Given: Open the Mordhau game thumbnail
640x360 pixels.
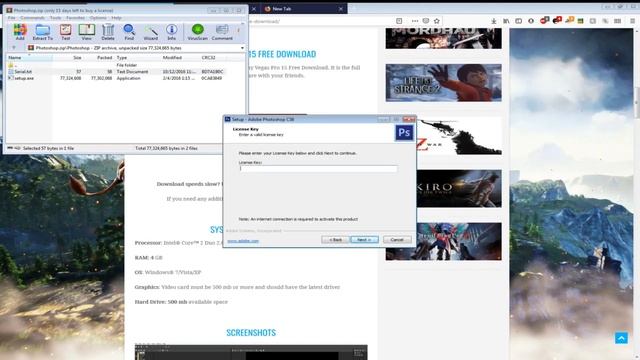Looking at the screenshot, I should coord(444,38).
